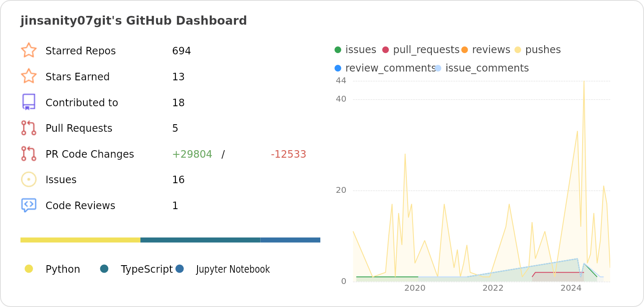Click the TypeScript legend dot
This screenshot has height=307, width=644.
pos(104,269)
